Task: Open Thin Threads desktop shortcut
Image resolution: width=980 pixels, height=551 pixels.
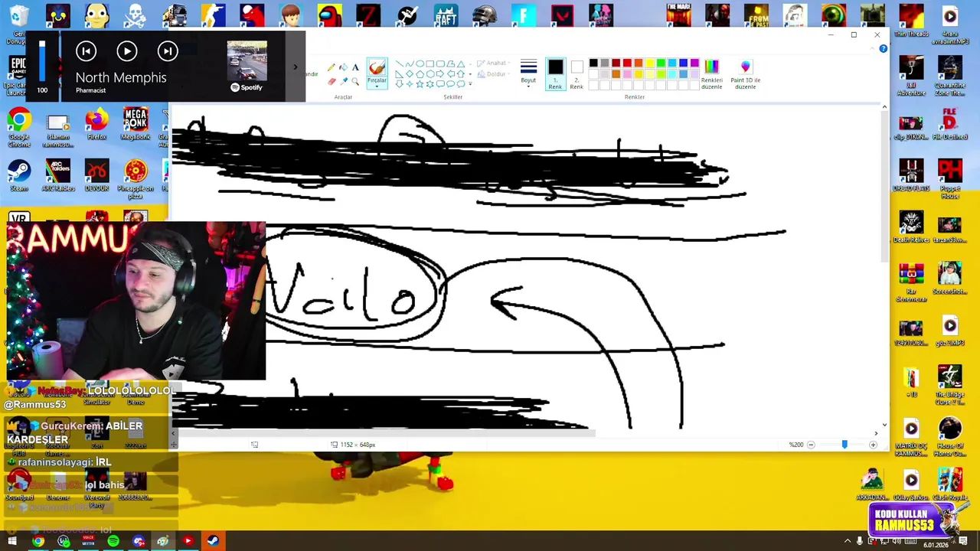Action: point(911,21)
